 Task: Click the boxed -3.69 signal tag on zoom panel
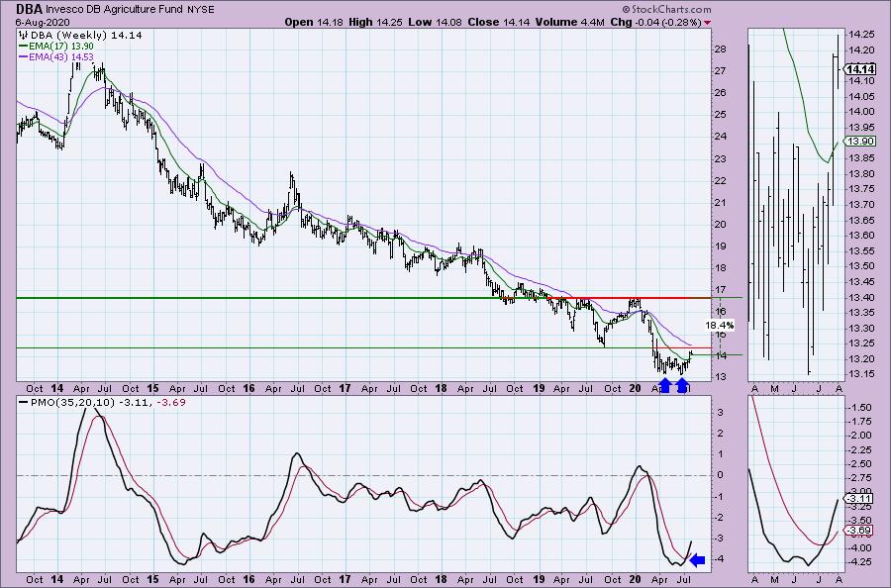click(859, 531)
